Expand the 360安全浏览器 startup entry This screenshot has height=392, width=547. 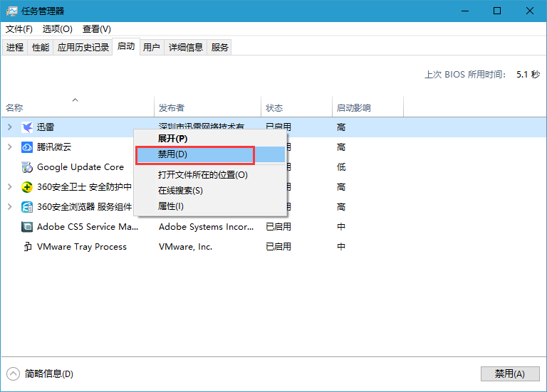coord(9,207)
